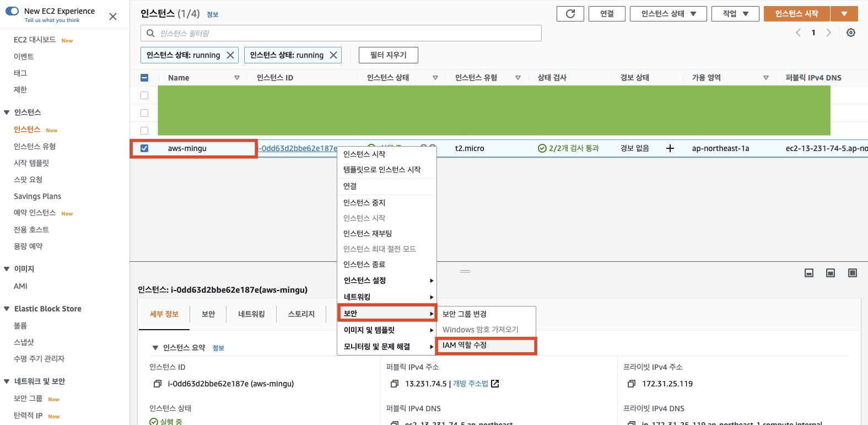The image size is (868, 425).
Task: Click the instance filter search field
Action: tap(341, 33)
